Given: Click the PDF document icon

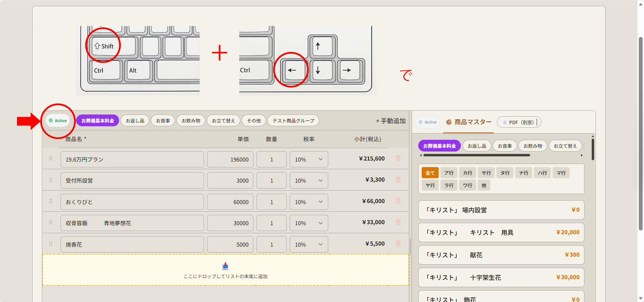Looking at the screenshot, I should pyautogui.click(x=505, y=122).
